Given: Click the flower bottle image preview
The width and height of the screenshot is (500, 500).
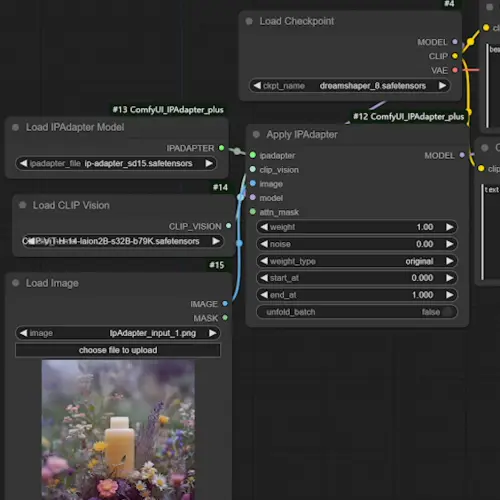Looking at the screenshot, I should [118, 430].
